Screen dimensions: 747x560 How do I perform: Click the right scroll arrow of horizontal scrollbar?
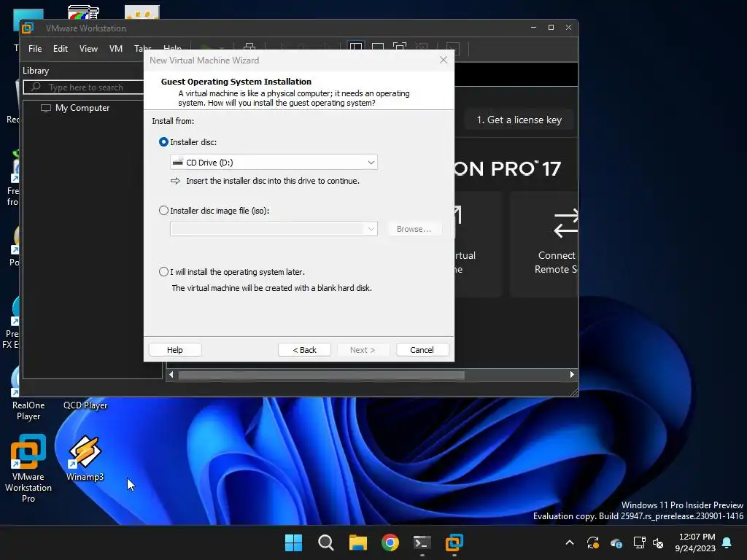click(572, 375)
